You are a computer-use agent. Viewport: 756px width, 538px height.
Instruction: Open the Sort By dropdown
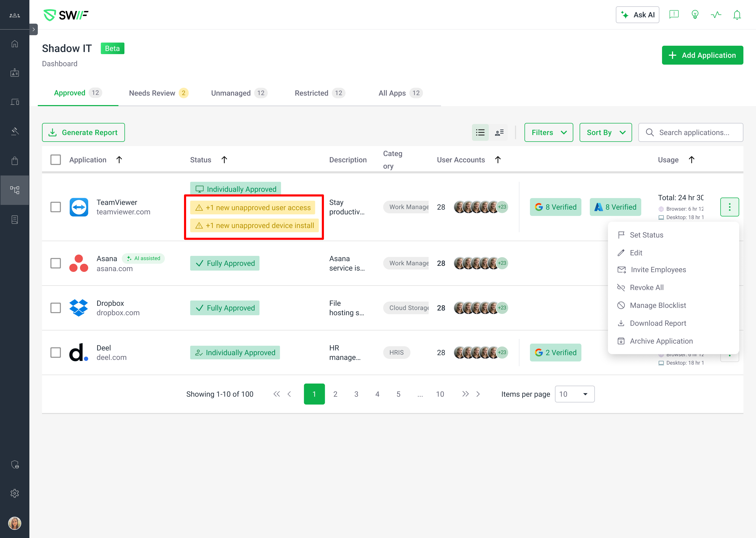pos(605,132)
